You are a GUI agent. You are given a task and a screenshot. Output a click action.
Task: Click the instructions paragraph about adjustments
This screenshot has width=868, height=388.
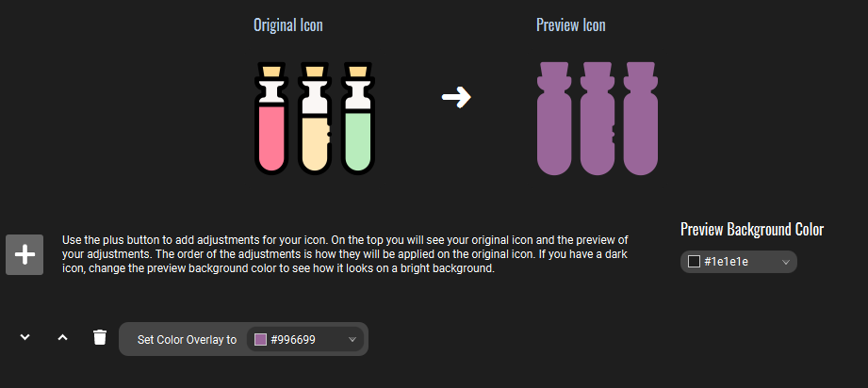coord(345,254)
